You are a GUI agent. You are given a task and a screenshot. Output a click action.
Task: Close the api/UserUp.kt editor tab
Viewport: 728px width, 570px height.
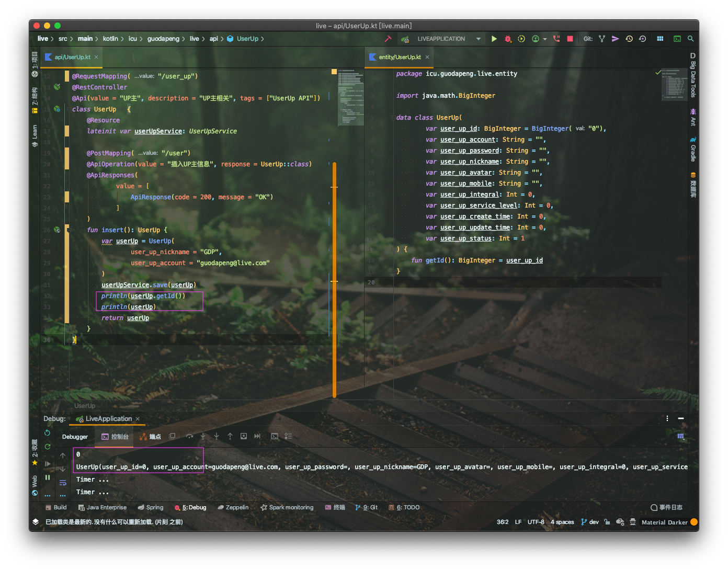(x=96, y=57)
